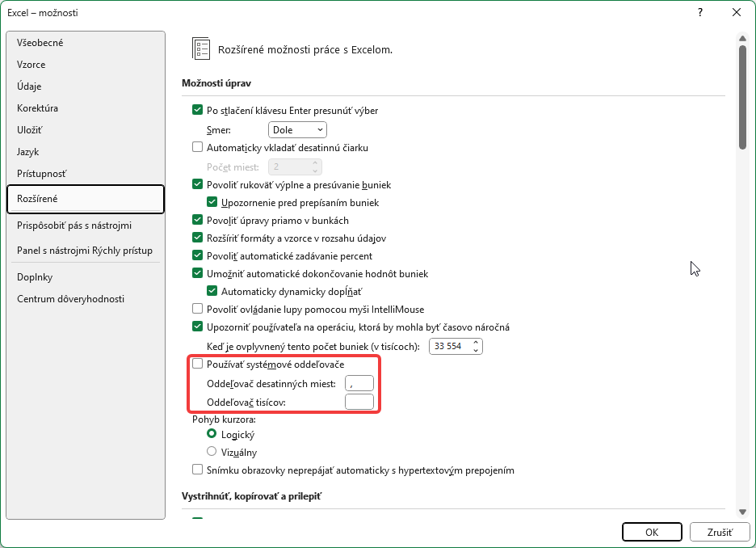Click the Zrušiť cancel button
Screen dimensions: 756x548
point(720,532)
